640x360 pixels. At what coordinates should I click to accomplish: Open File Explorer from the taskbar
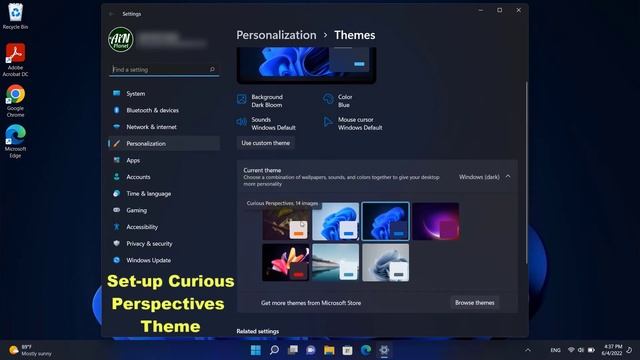click(x=329, y=350)
